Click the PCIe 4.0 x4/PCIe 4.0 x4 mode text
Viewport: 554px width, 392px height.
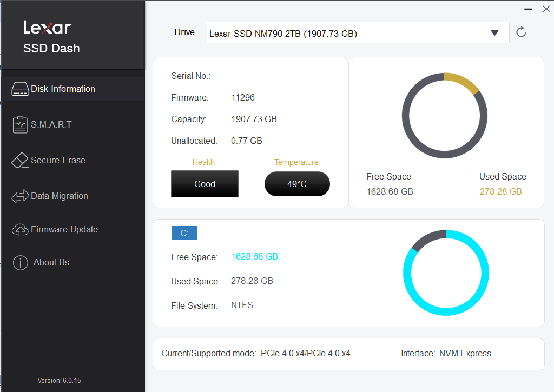[306, 353]
